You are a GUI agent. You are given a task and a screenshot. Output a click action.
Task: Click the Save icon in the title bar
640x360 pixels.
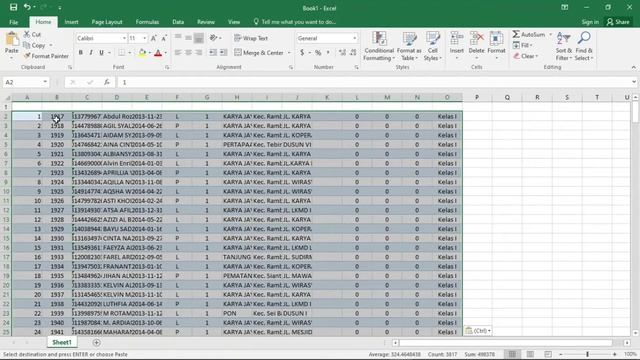[13, 7]
